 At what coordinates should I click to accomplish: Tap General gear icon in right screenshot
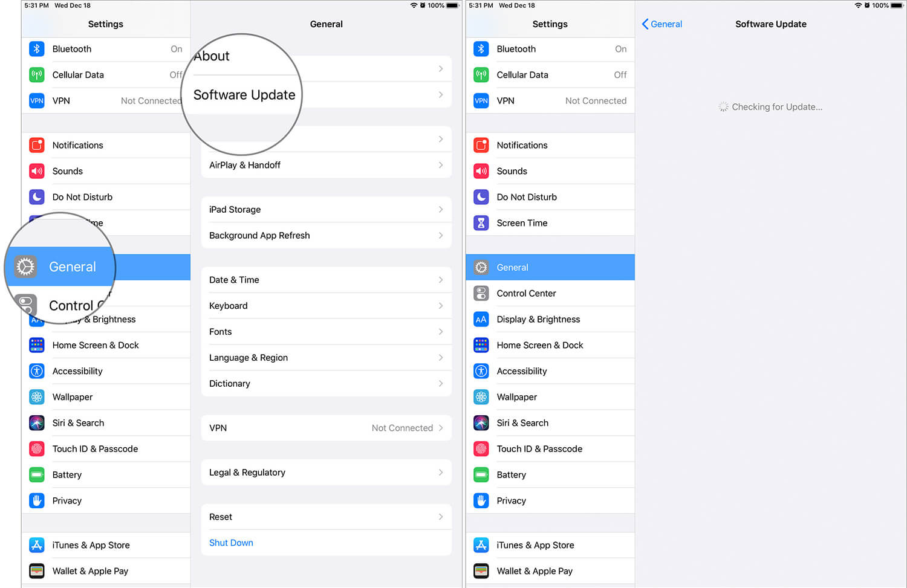(x=481, y=267)
